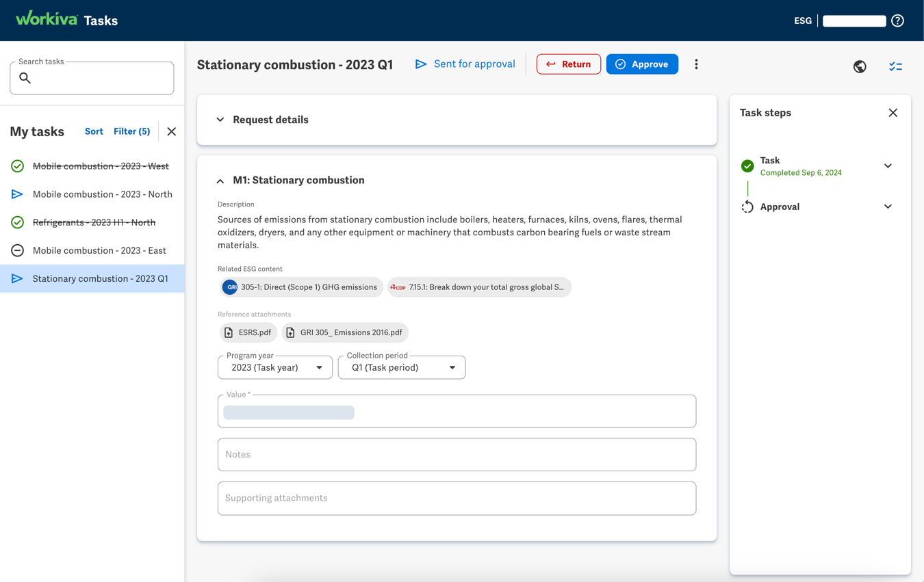Click arrow icon beside Stationary combustion Q1 task
This screenshot has width=924, height=582.
(x=18, y=278)
